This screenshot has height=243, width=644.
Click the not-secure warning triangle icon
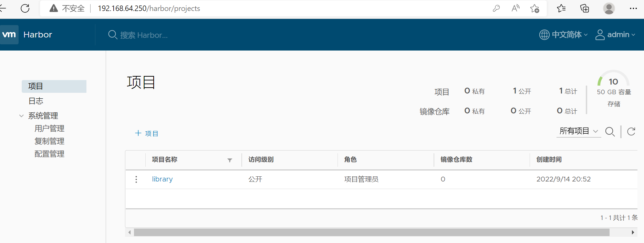coord(54,8)
